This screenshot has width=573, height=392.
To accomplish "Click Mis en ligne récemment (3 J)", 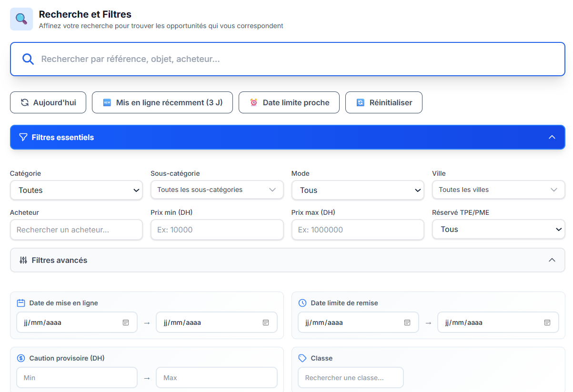I will click(x=162, y=102).
